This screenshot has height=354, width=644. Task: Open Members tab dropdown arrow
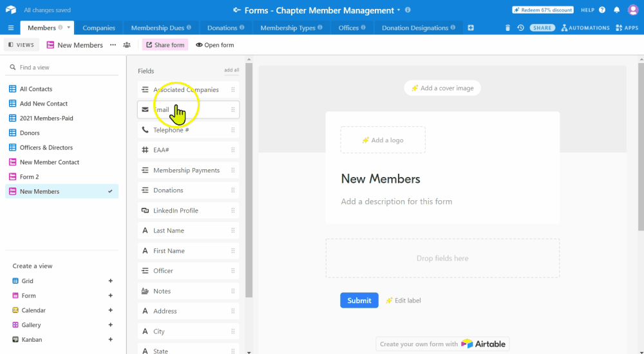tap(69, 28)
